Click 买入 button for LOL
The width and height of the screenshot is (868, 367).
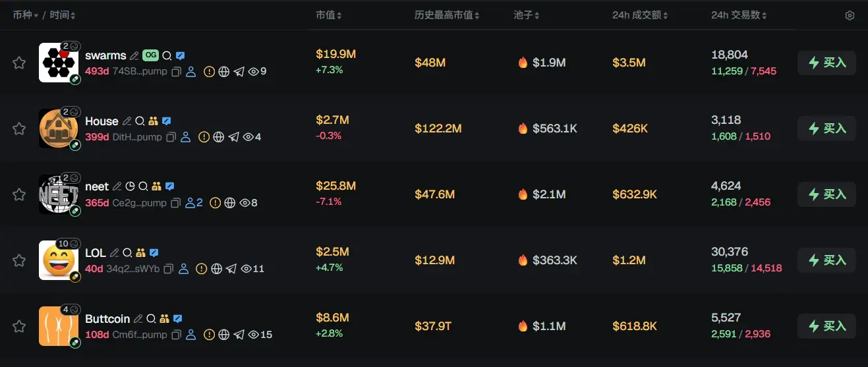[x=826, y=260]
